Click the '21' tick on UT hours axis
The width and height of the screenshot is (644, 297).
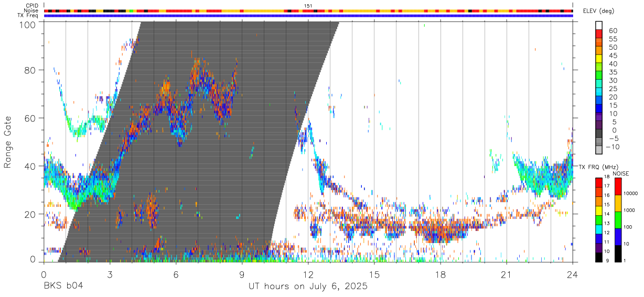point(507,274)
